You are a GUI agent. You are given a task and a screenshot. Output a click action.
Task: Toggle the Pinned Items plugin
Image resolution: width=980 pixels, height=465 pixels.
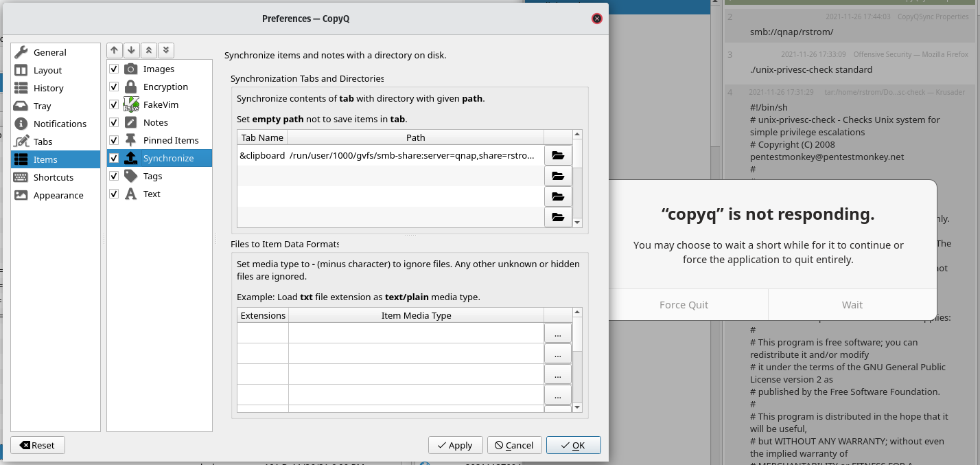pyautogui.click(x=114, y=140)
